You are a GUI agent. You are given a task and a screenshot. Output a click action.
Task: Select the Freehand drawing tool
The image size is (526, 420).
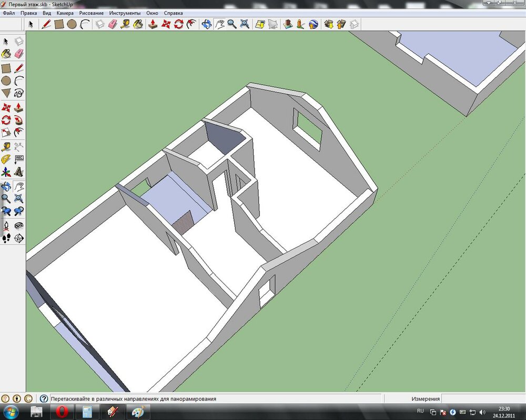pos(19,93)
